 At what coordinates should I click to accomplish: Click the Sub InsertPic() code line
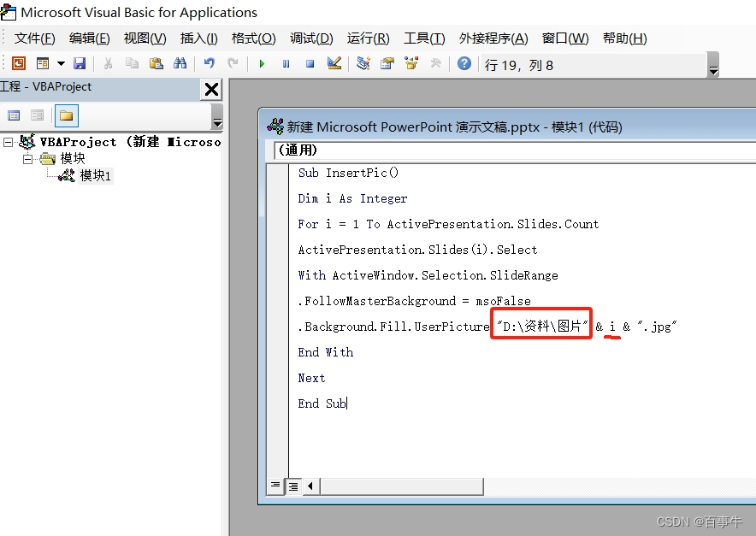tap(348, 173)
